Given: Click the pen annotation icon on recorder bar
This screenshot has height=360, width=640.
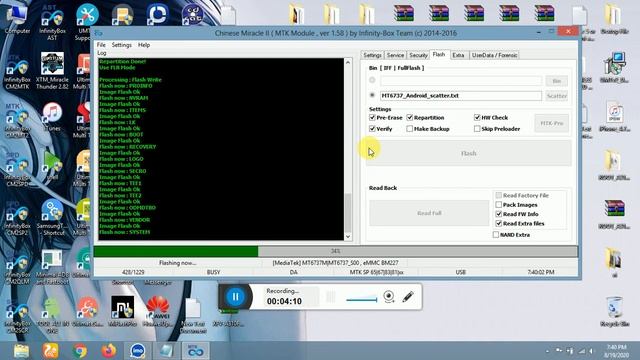Looking at the screenshot, I should [x=408, y=297].
